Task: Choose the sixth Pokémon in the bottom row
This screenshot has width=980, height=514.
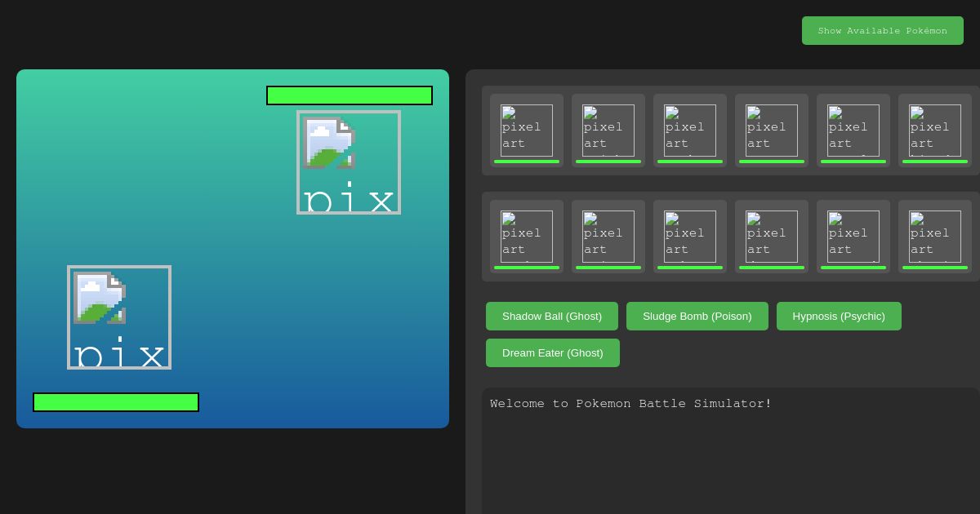Action: click(935, 237)
